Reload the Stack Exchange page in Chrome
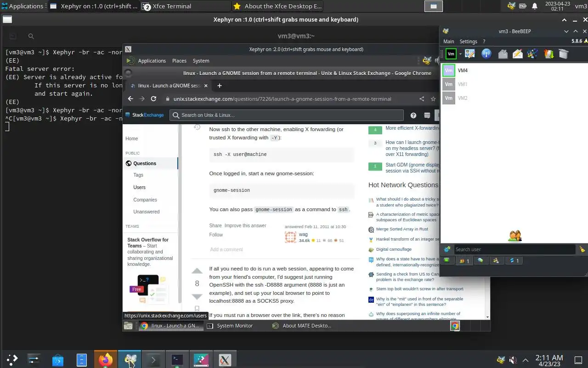The width and height of the screenshot is (588, 368). pos(153,98)
